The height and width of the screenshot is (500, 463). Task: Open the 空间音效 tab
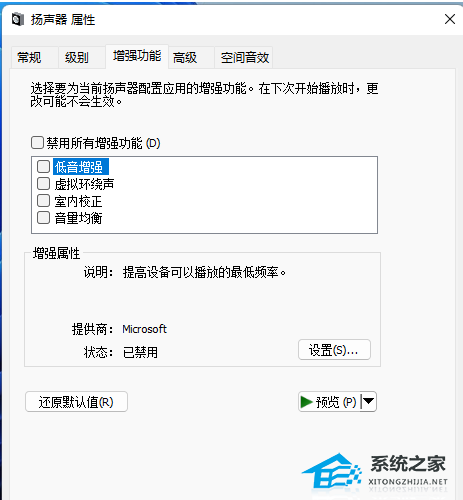point(244,58)
